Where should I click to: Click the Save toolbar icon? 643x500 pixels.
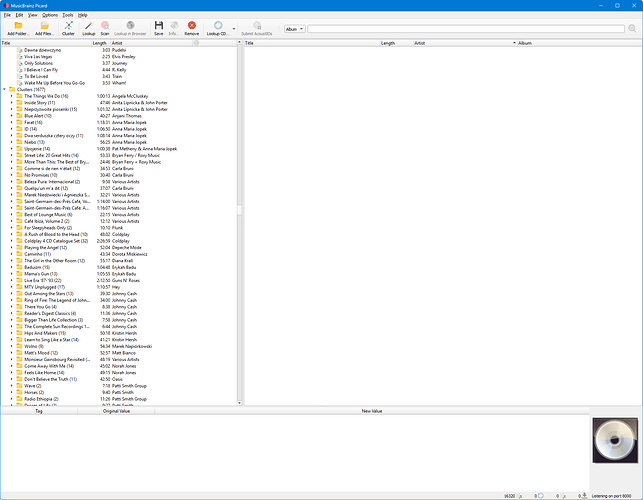[158, 27]
